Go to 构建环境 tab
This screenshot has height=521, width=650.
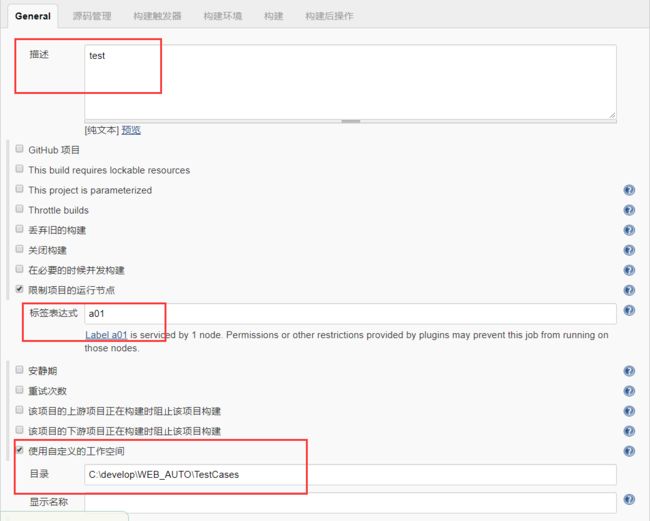(x=223, y=16)
